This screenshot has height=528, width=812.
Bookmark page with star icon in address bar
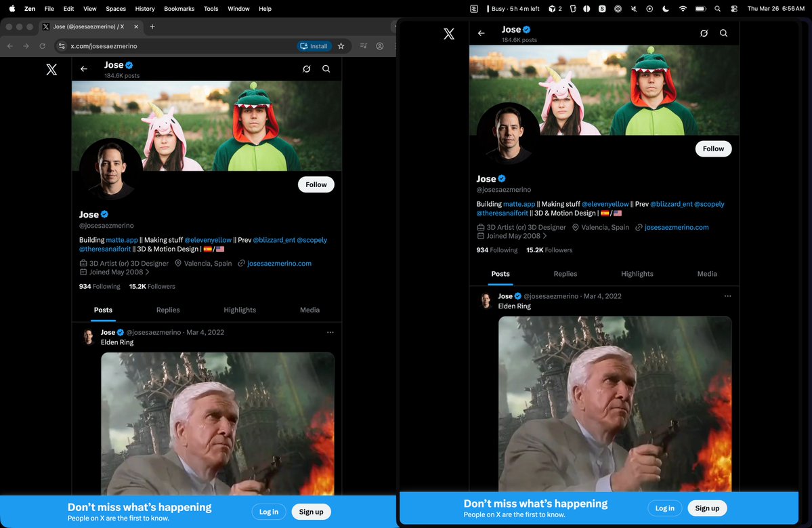tap(341, 46)
